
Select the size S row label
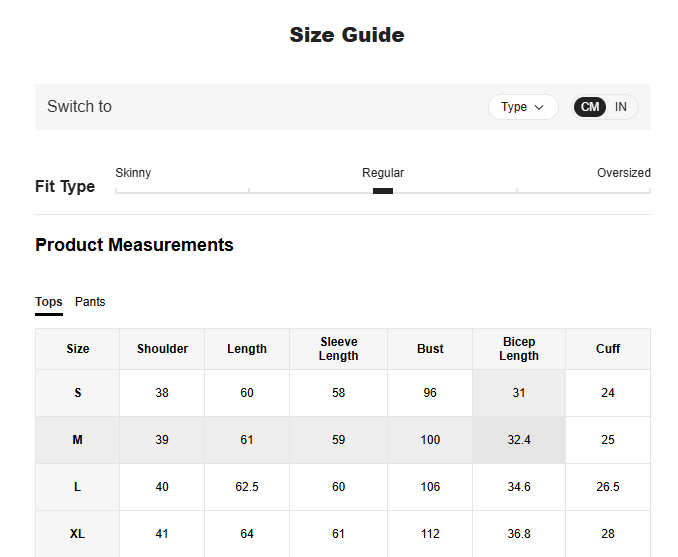pos(78,393)
